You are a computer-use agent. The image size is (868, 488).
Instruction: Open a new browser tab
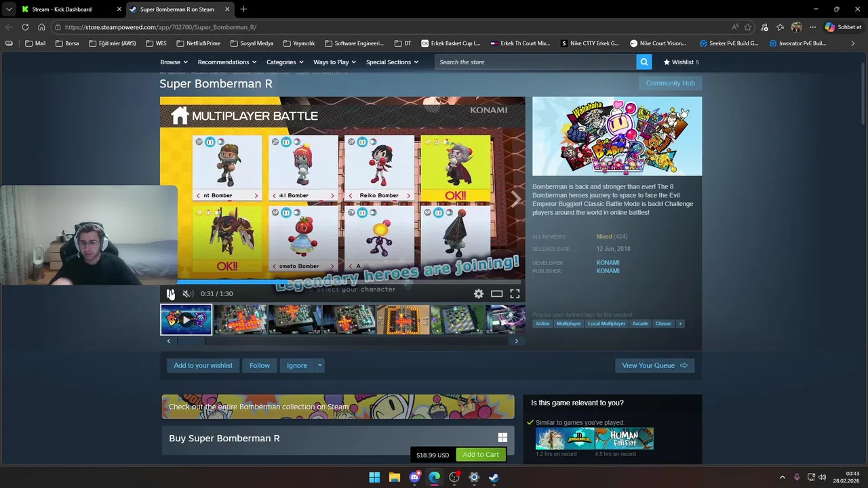243,9
